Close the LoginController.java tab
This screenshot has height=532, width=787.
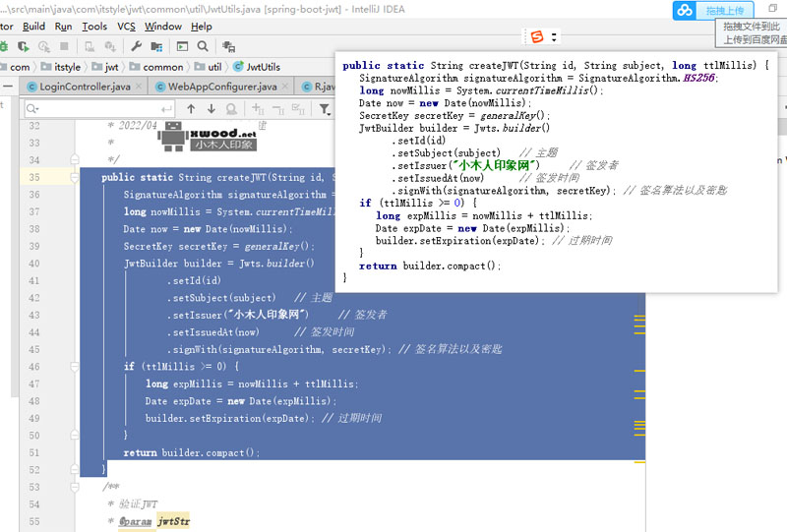point(139,87)
